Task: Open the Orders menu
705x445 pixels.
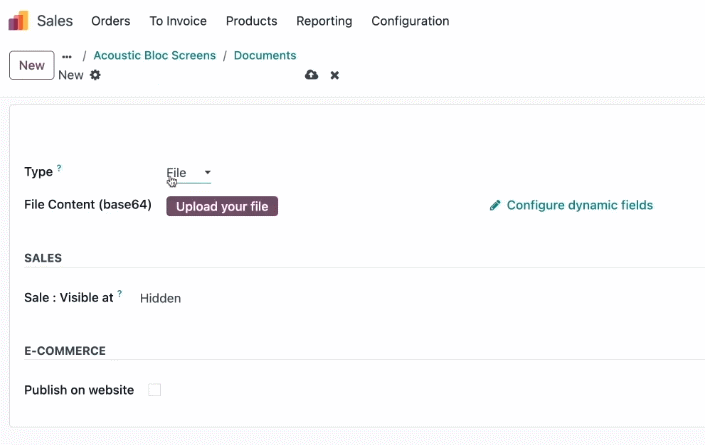Action: pyautogui.click(x=111, y=21)
